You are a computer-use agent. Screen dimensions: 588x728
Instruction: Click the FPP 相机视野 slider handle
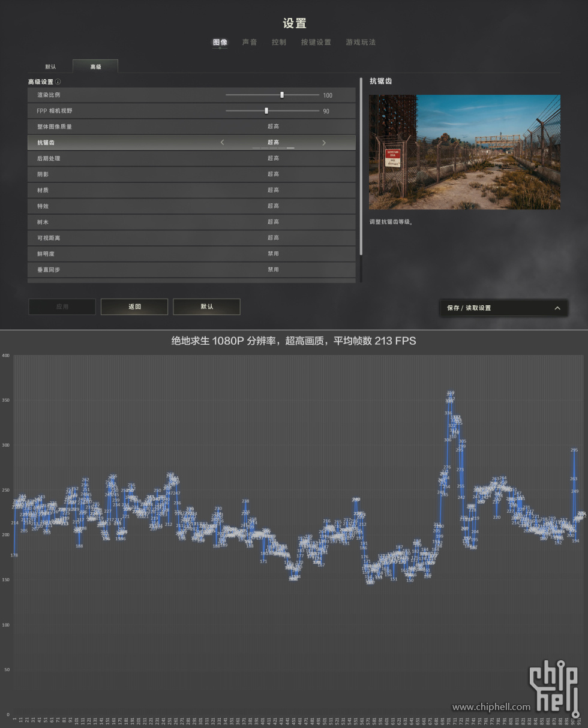(266, 111)
